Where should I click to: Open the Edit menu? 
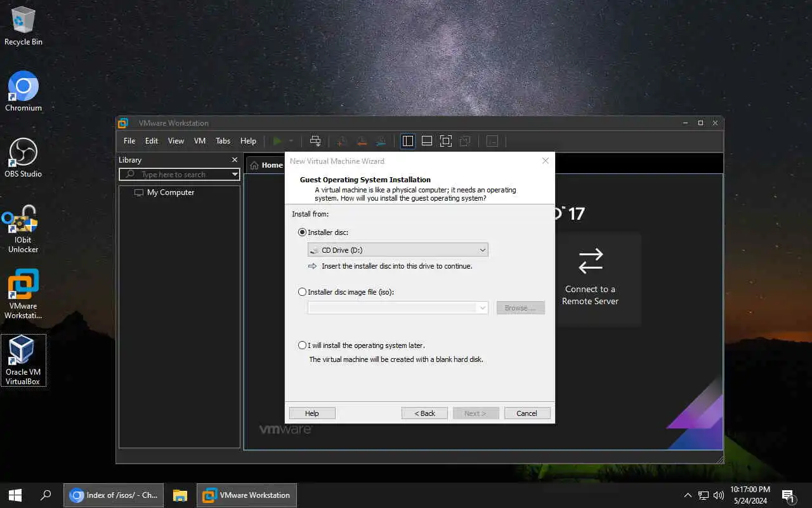(152, 141)
